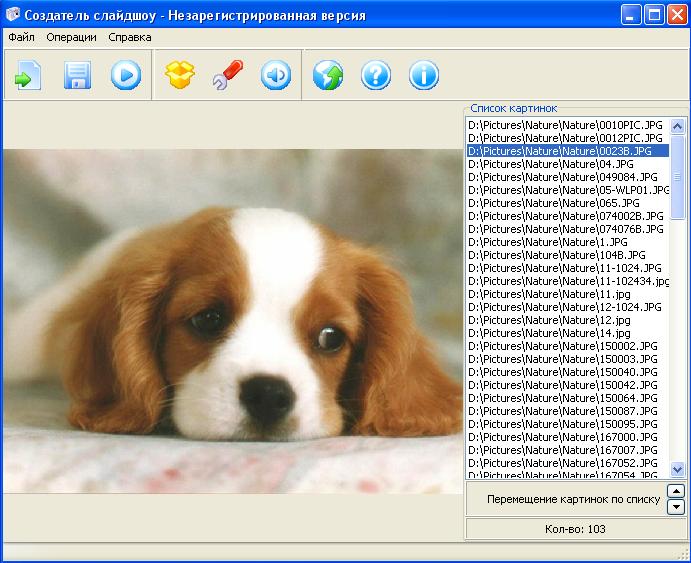Select 0010PIC.JPG in the picture list
The width and height of the screenshot is (691, 563).
pyautogui.click(x=565, y=125)
